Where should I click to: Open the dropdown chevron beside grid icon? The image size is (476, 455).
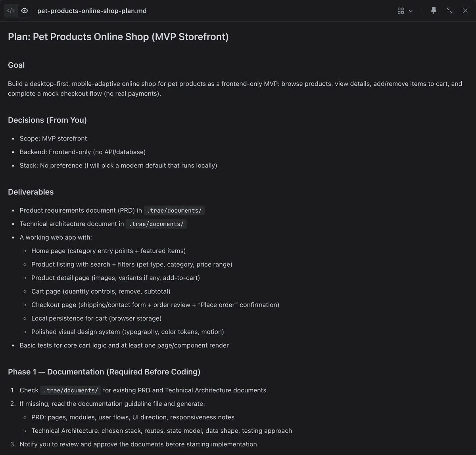tap(411, 11)
